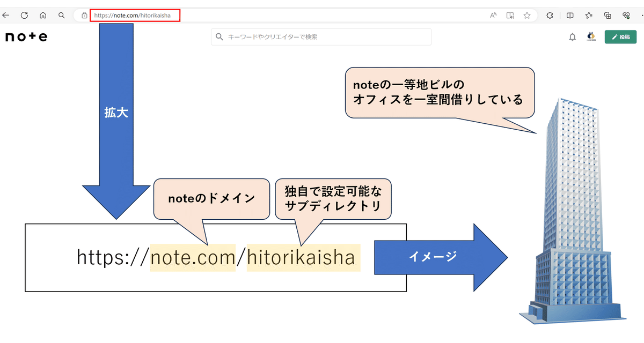Open Immersive Reader from the address bar

tap(509, 15)
